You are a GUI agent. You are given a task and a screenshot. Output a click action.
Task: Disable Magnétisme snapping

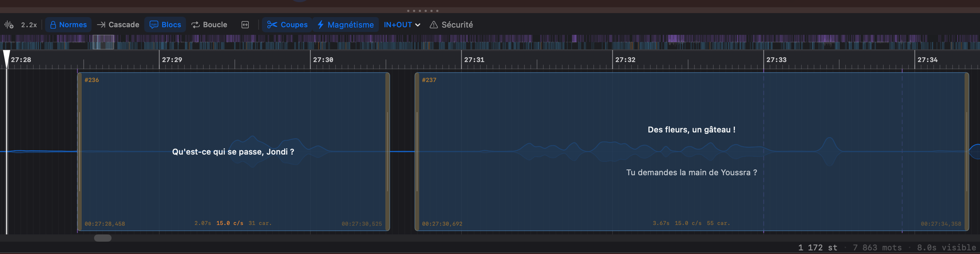(345, 25)
